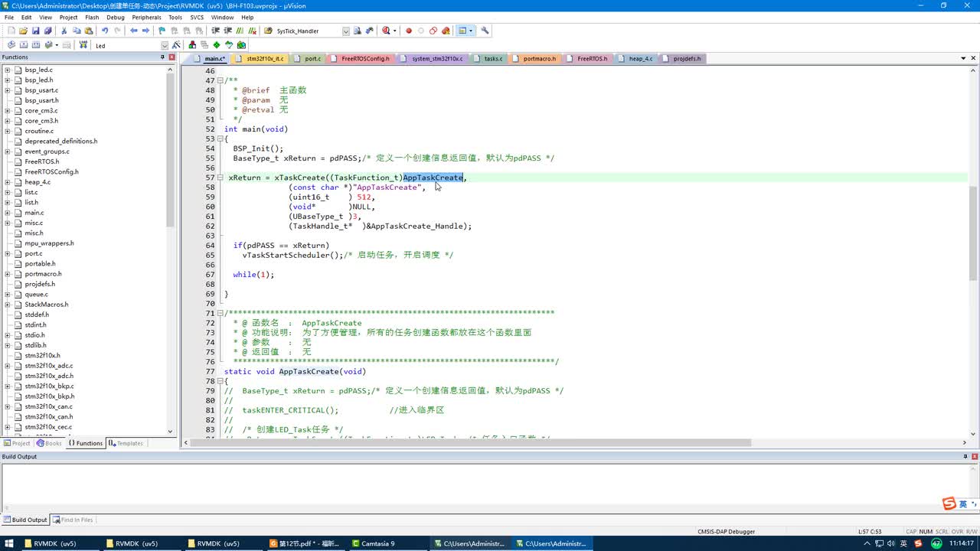Switch to the port.c editor tab
Viewport: 980px width, 551px height.
pos(308,58)
